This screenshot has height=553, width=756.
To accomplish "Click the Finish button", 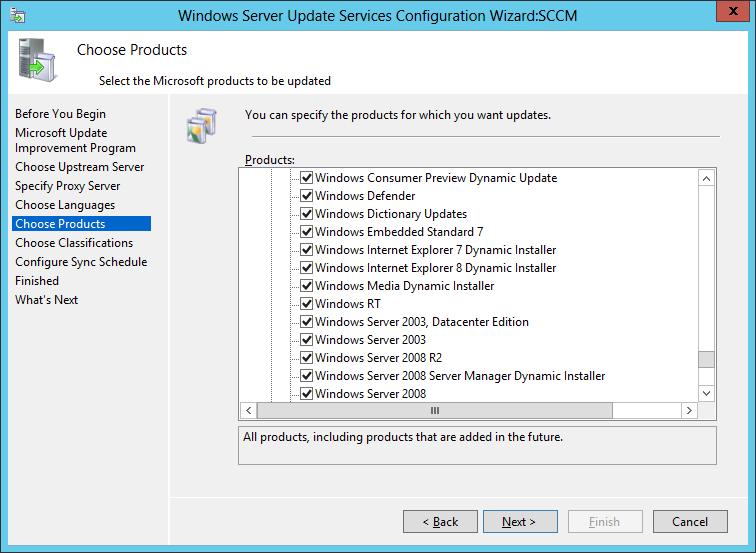I will coord(605,522).
